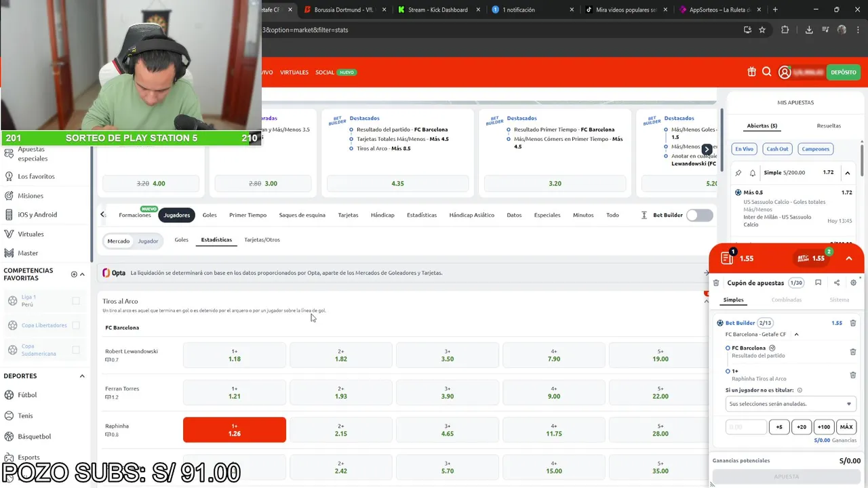Open Bet Builder 1.55 pill in slip header
The width and height of the screenshot is (868, 488).
click(811, 258)
